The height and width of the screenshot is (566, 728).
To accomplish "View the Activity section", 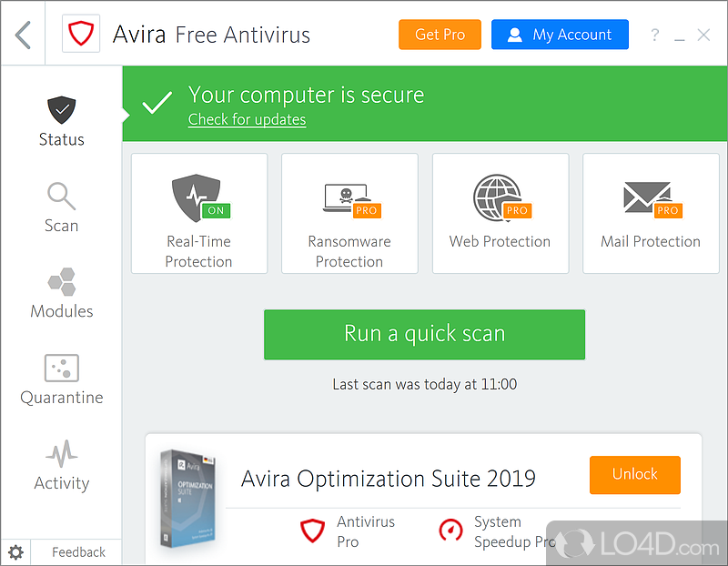I will pyautogui.click(x=61, y=466).
